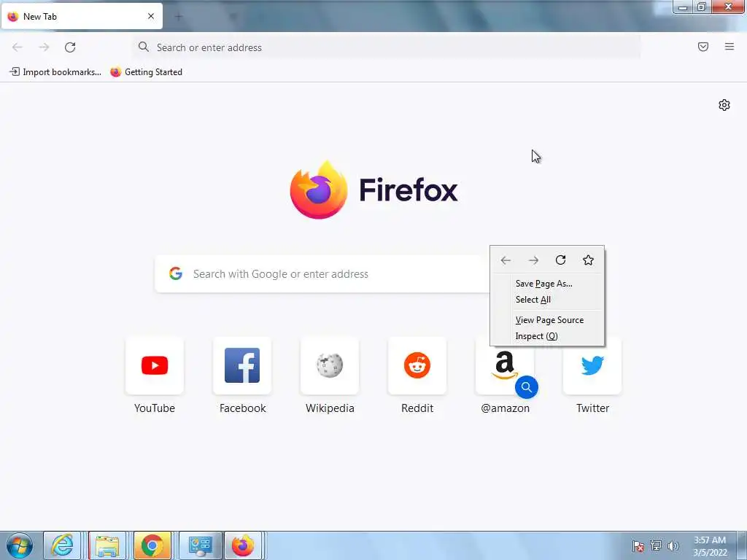Click the Wikipedia label text
This screenshot has height=560, width=747.
tap(330, 408)
